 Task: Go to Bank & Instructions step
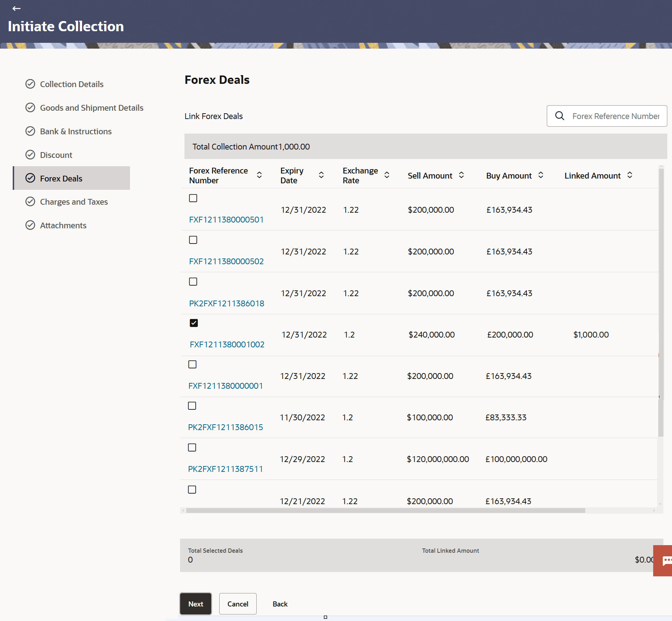[76, 131]
